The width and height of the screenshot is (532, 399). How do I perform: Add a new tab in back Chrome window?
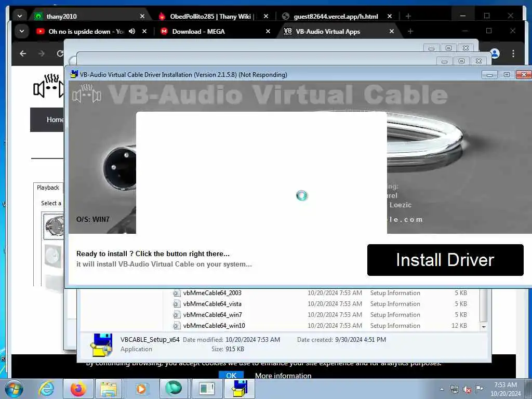click(x=408, y=16)
